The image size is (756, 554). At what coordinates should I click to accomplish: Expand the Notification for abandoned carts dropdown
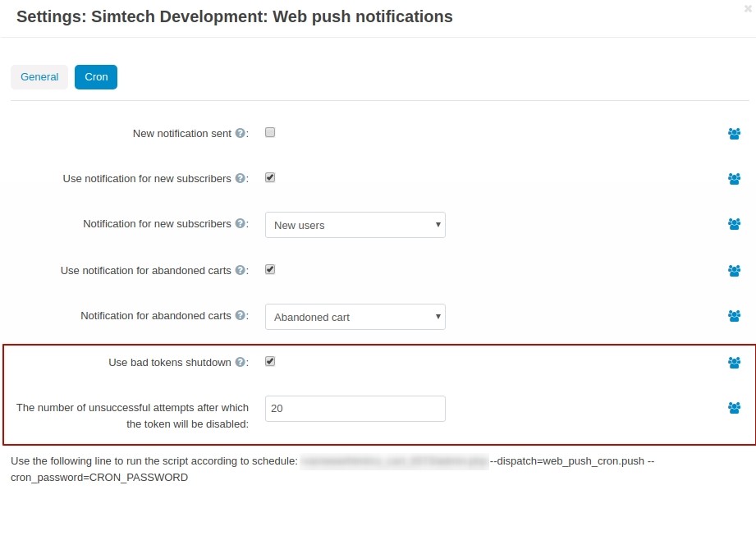(355, 318)
